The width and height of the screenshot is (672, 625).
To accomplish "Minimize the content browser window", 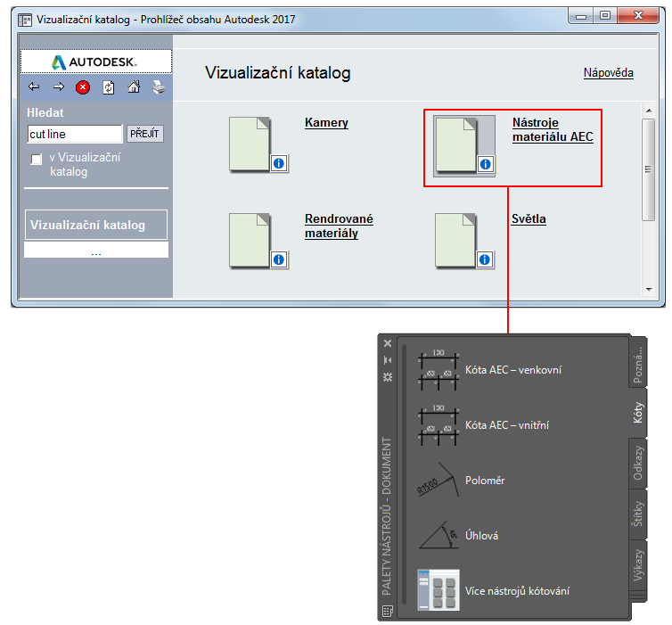I will tap(581, 16).
